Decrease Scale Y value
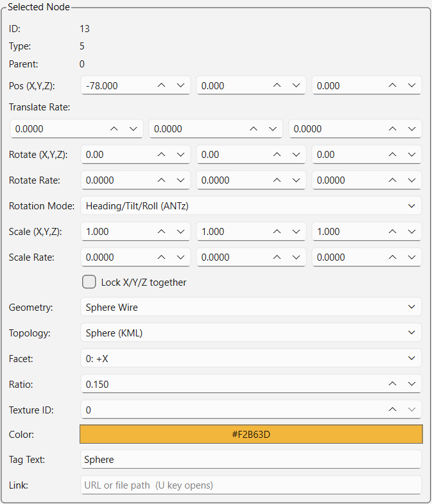This screenshot has width=432, height=504. (x=296, y=232)
